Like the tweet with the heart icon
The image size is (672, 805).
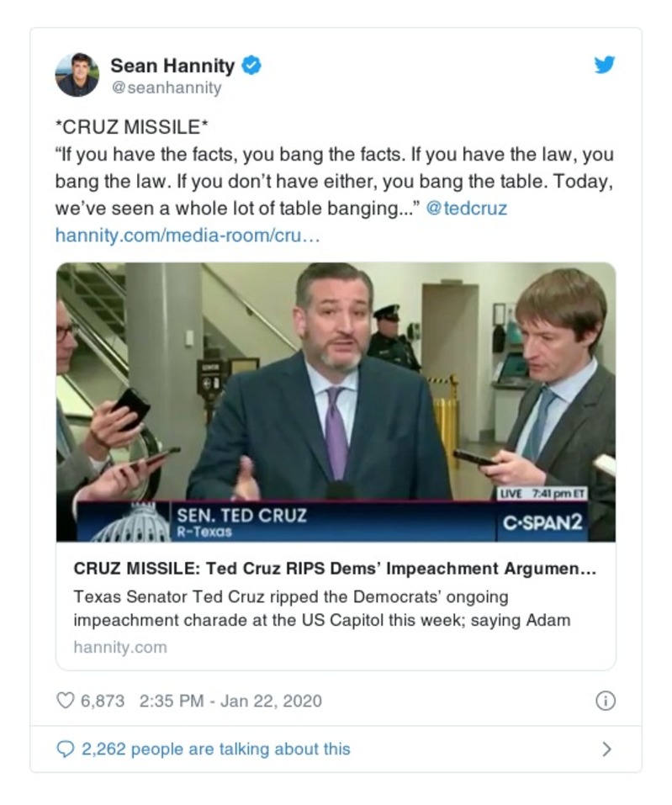(x=65, y=701)
